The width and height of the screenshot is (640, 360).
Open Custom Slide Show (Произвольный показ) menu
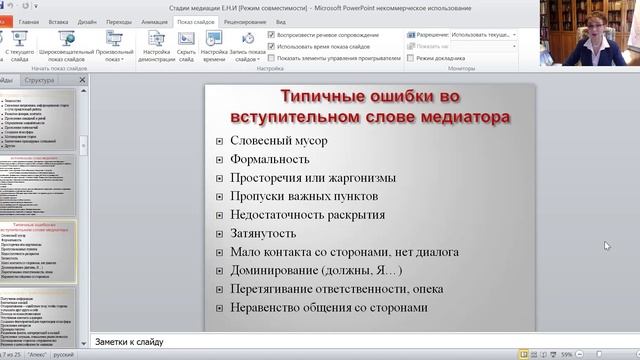coord(114,46)
